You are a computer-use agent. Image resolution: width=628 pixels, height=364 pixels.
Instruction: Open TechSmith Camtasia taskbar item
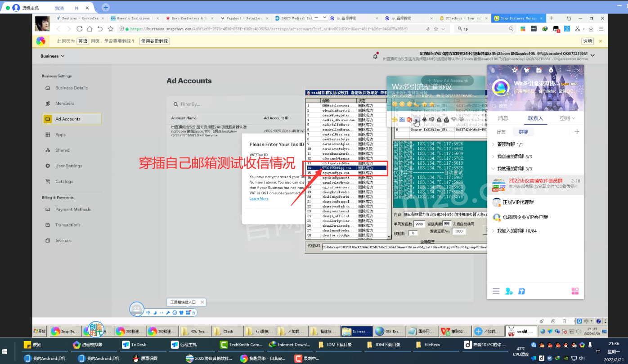pyautogui.click(x=241, y=345)
